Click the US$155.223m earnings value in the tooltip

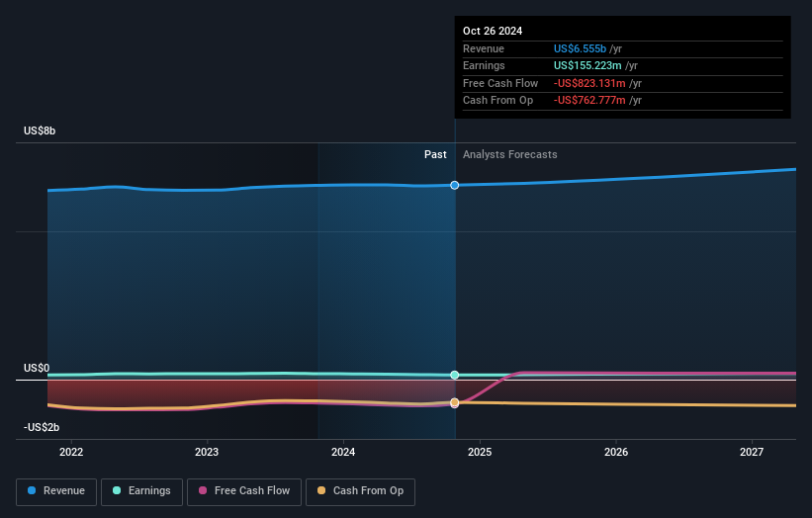587,65
